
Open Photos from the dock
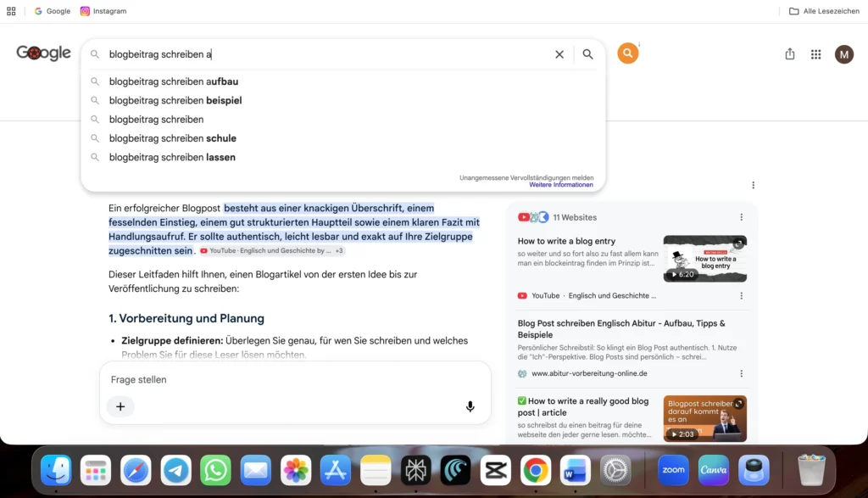click(x=296, y=470)
